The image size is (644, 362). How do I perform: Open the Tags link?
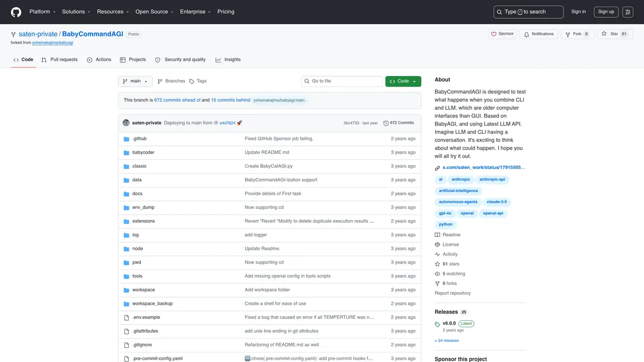pyautogui.click(x=198, y=81)
